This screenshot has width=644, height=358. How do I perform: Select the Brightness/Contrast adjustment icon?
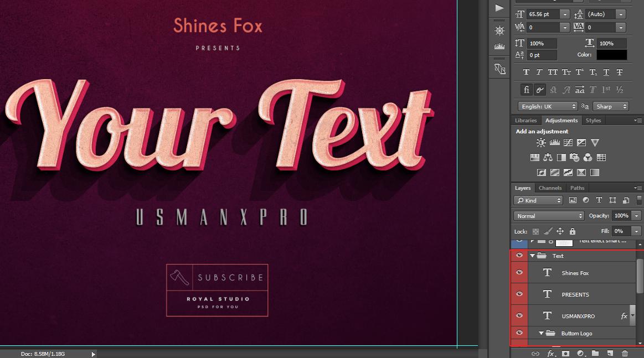tap(540, 142)
